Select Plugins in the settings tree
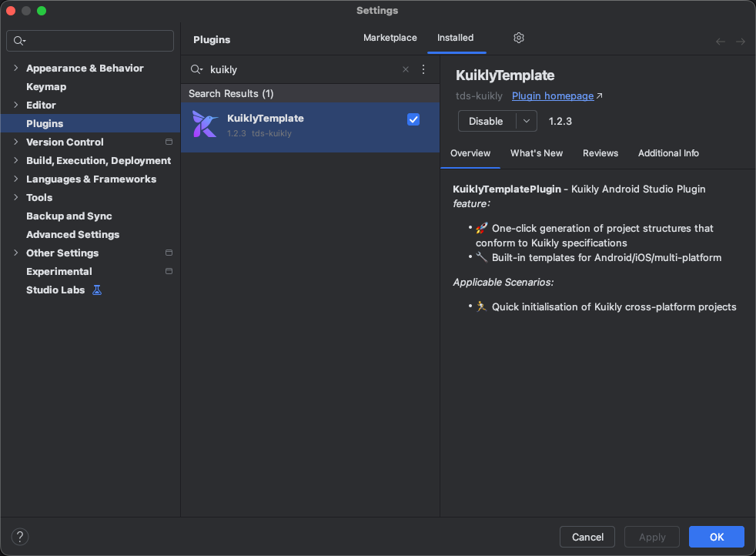 [90, 123]
